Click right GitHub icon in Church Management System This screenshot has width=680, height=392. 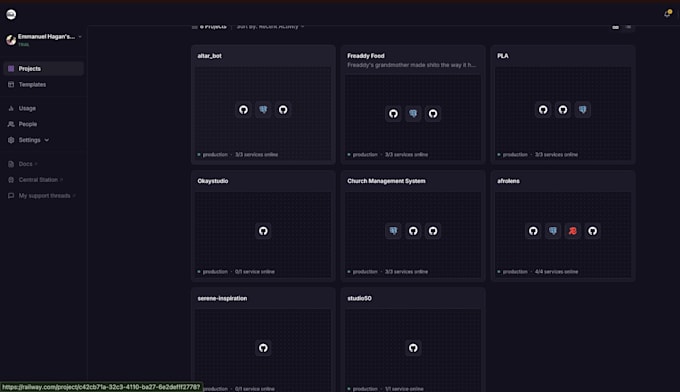tap(433, 231)
